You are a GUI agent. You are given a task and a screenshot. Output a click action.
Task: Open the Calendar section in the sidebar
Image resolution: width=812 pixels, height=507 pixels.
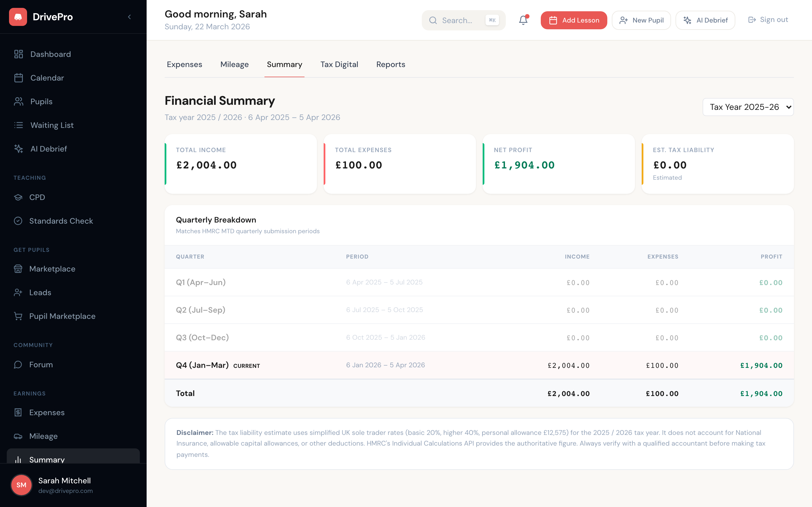pos(47,77)
